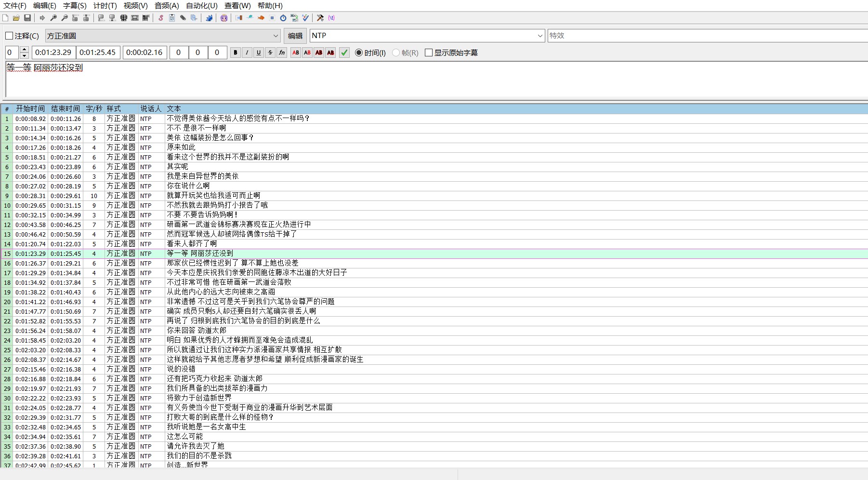Select the subtitle row 原来如此

point(434,147)
